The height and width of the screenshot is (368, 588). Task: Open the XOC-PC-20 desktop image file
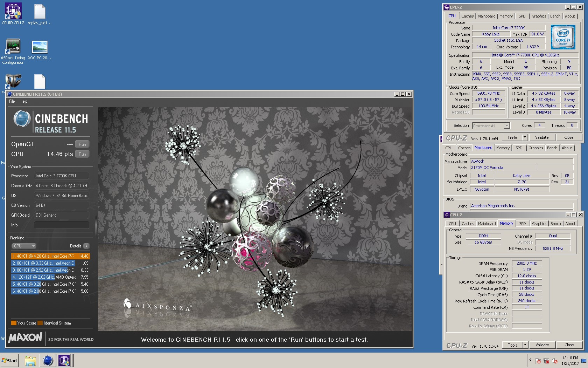tap(40, 50)
